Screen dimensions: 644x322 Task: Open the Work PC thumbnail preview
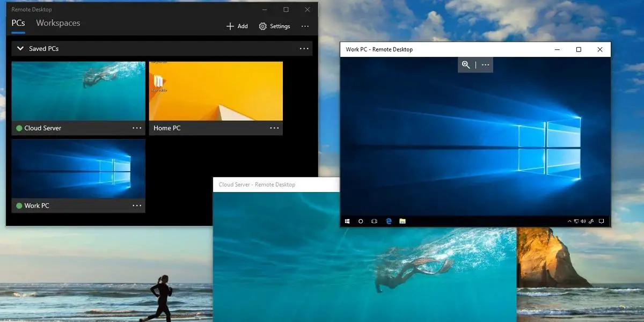78,169
